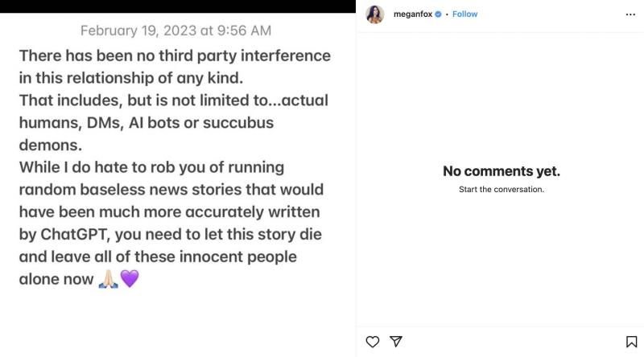Viewport: 644px width, 357px height.
Task: Click the purple heart emoji
Action: [x=130, y=279]
